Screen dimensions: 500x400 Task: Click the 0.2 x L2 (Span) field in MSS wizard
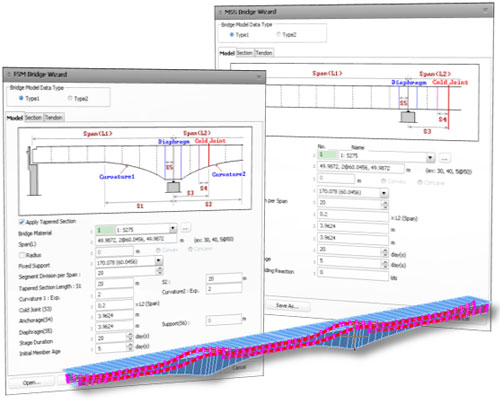(x=353, y=215)
